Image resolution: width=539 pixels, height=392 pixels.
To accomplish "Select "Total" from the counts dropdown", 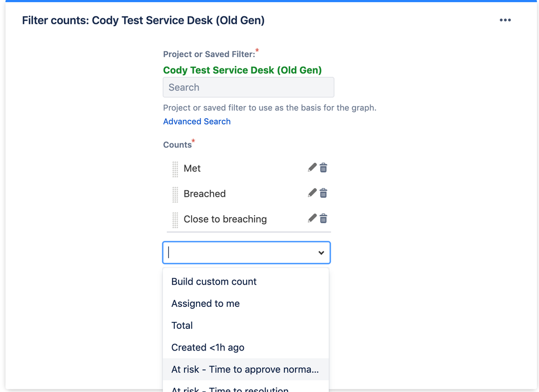I will 182,325.
